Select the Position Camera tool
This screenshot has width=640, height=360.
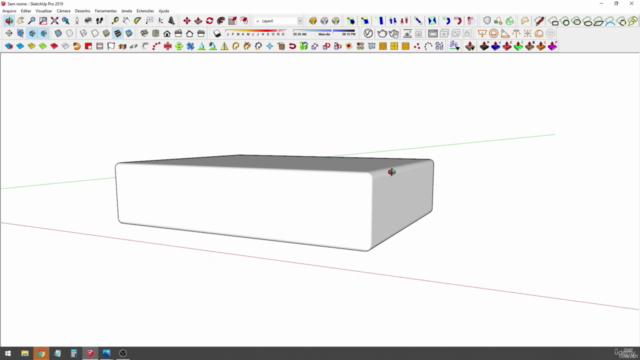point(77,21)
